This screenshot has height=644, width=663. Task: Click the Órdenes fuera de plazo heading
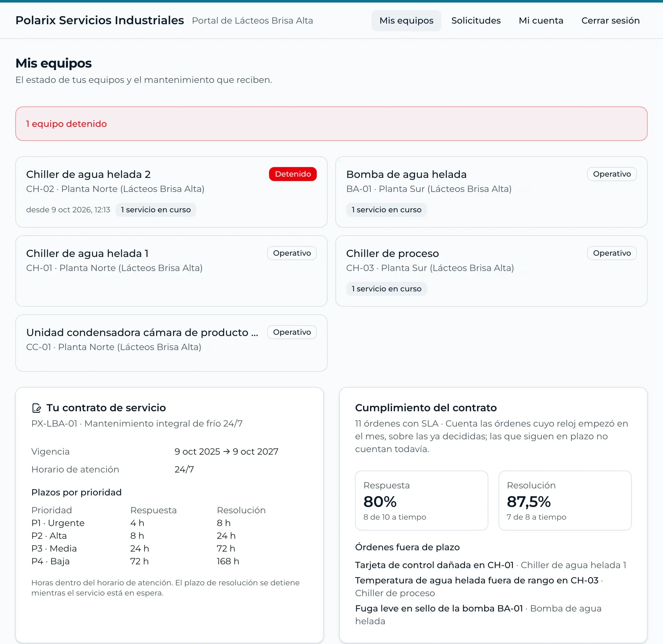(x=407, y=547)
